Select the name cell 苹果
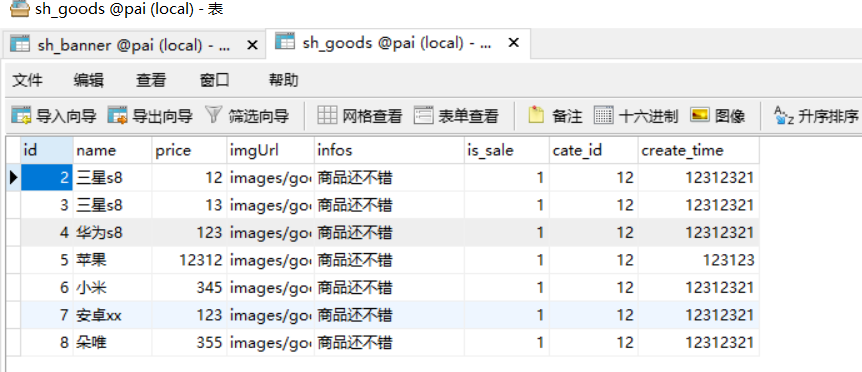 112,260
